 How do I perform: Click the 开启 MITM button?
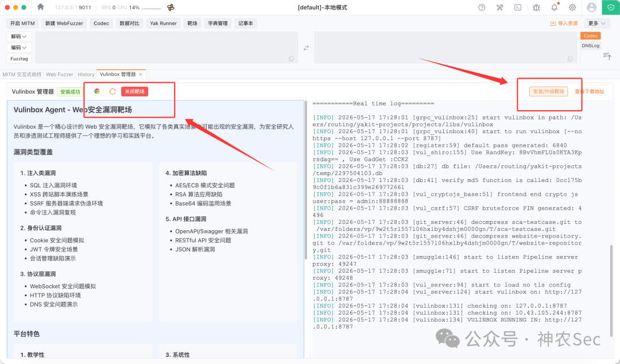pos(22,24)
